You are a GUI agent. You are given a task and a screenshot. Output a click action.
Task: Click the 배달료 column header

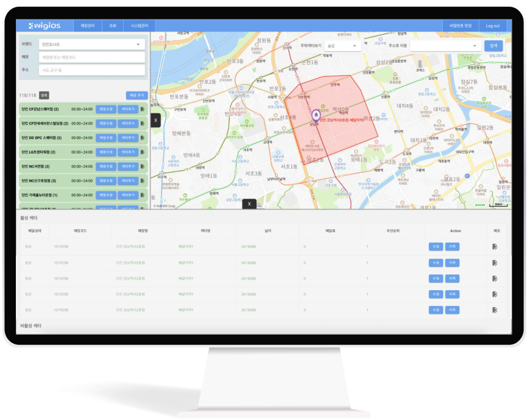[330, 231]
